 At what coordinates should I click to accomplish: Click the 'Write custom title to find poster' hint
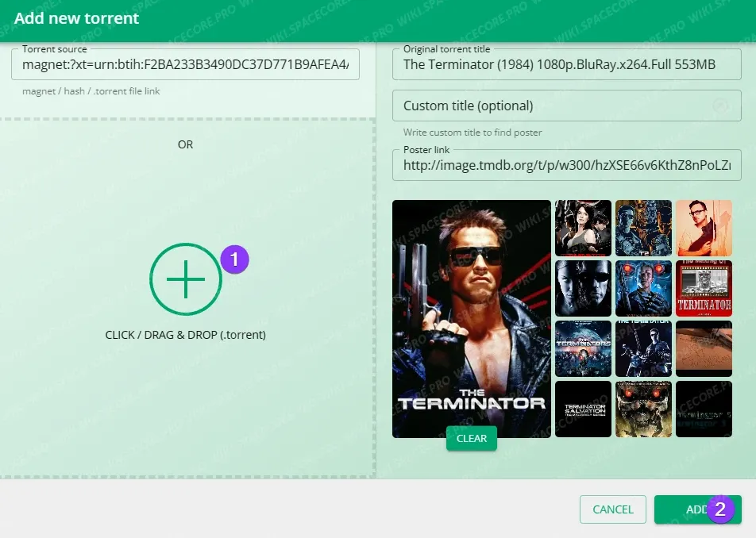[472, 133]
